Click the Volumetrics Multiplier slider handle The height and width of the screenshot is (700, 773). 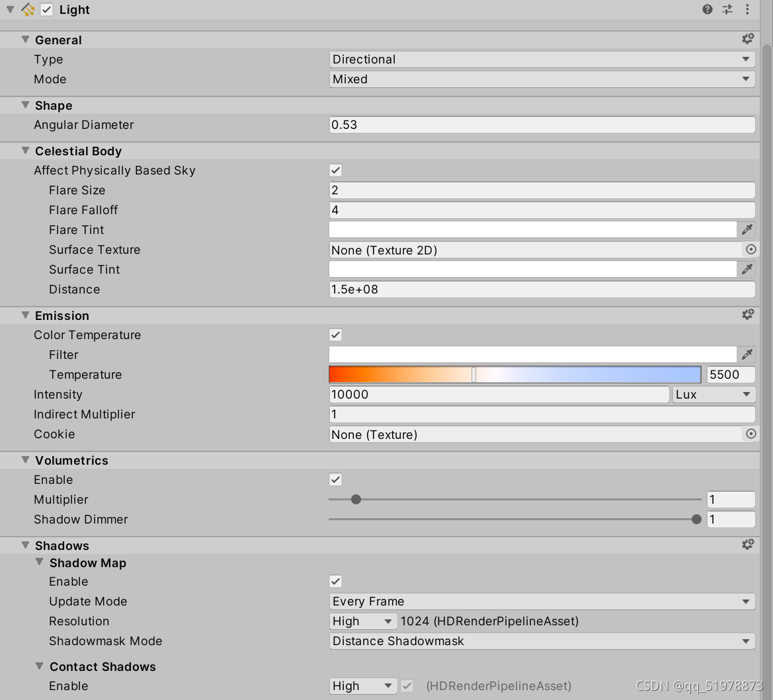coord(356,499)
